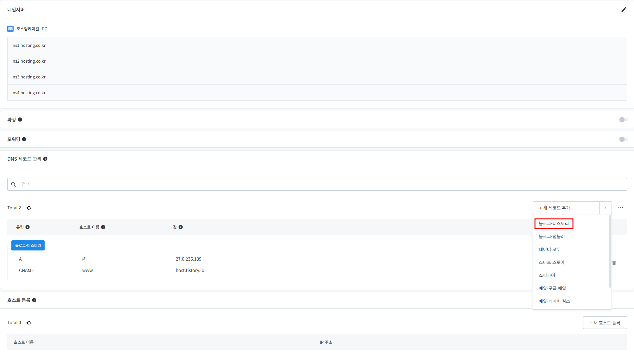Refresh the DNS records list

tap(29, 208)
